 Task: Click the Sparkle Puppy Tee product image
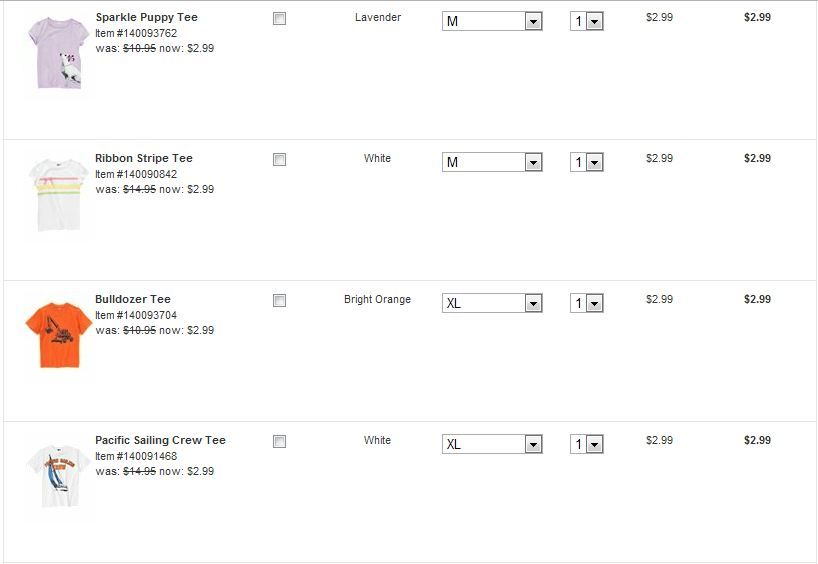point(58,53)
